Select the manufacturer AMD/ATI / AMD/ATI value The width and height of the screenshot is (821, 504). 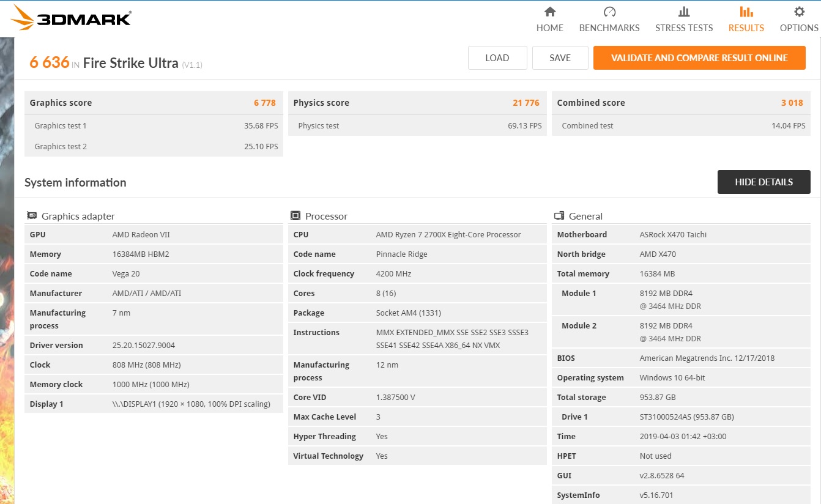[147, 294]
